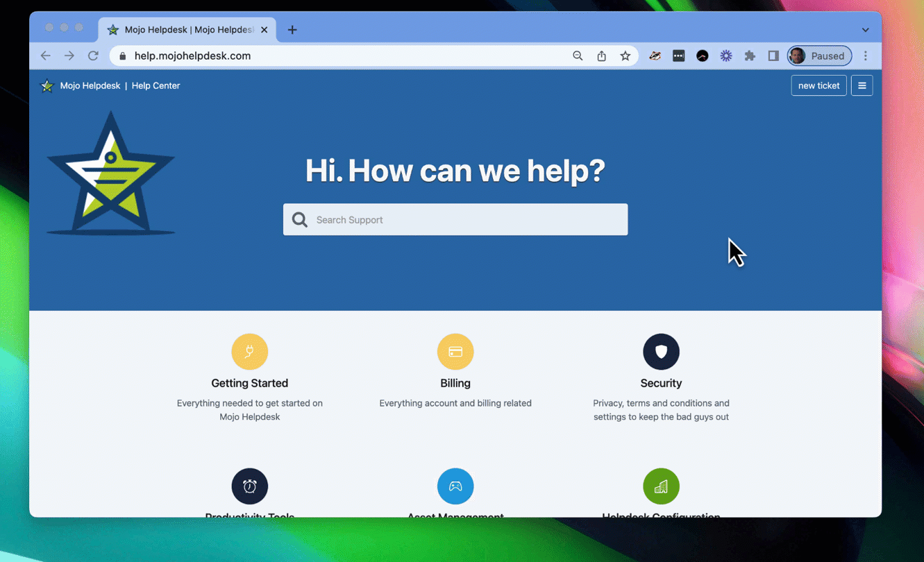Open the Extensions puzzle piece icon
924x562 pixels.
(750, 56)
